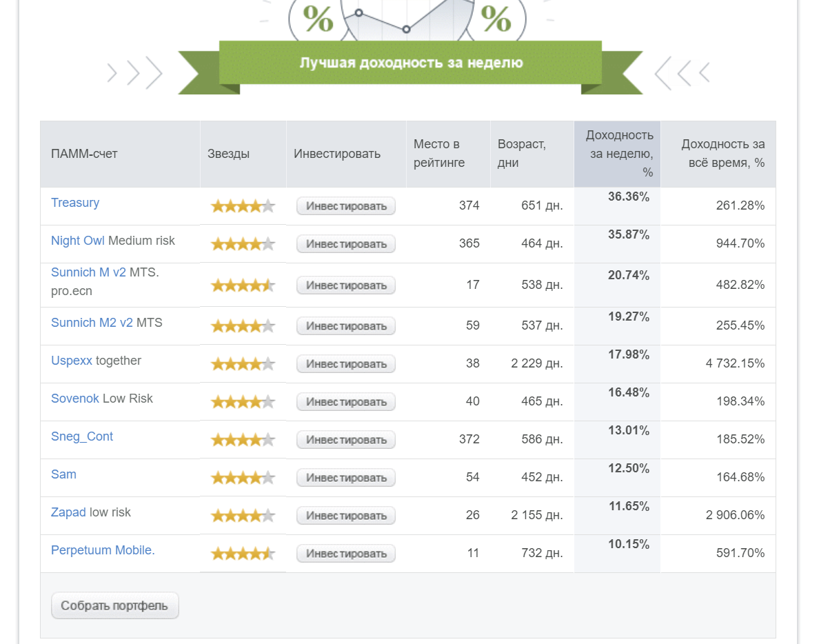Screen dimensions: 819x644
Task: Click star rating icons for Sunnich M2 v2
Action: point(243,326)
